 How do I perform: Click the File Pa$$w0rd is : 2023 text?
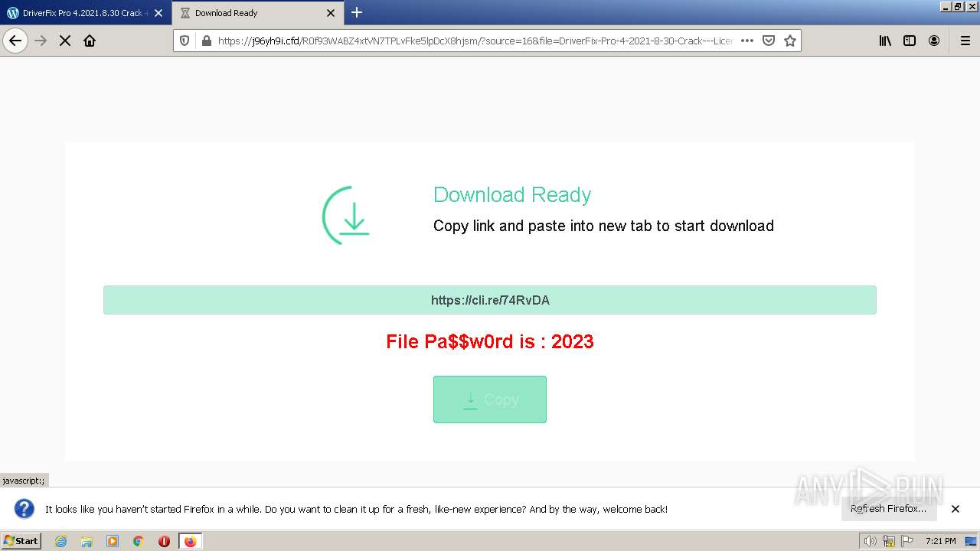click(x=490, y=341)
